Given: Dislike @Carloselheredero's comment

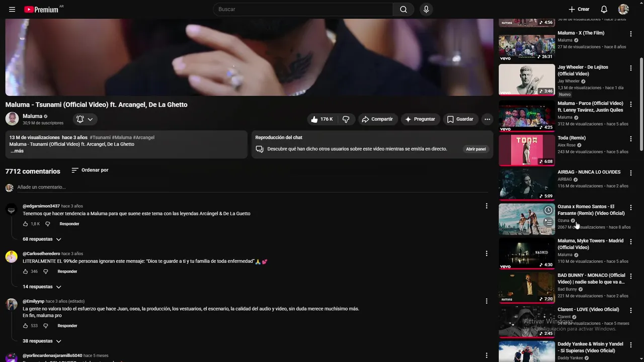Looking at the screenshot, I should (46, 271).
